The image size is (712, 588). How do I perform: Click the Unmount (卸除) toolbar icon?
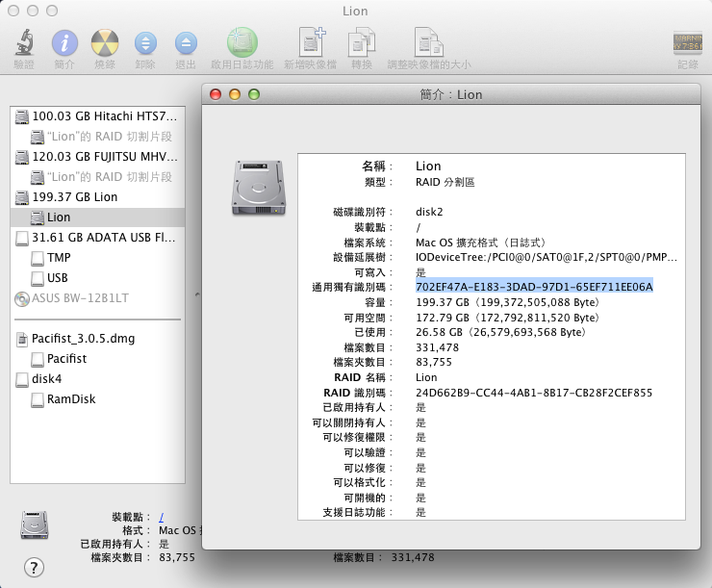click(145, 43)
